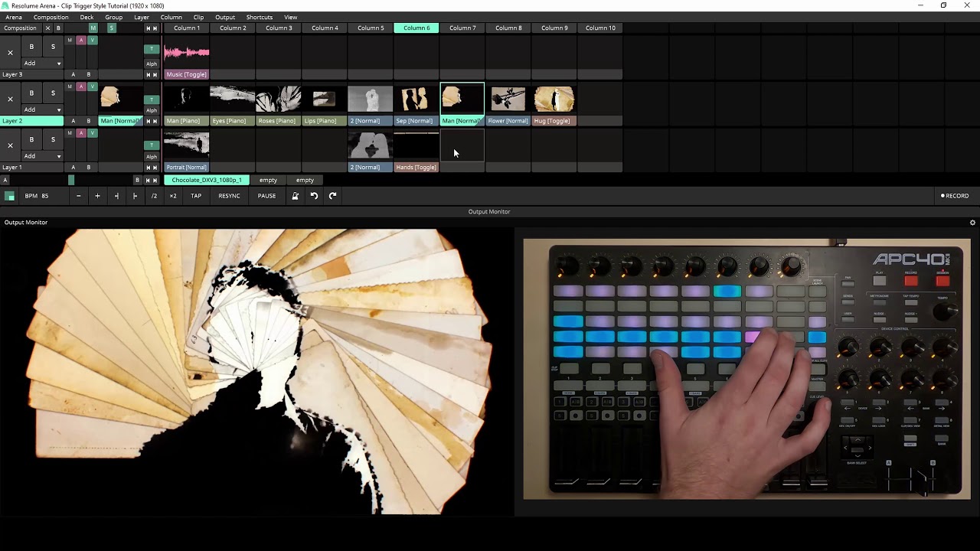Open the Output menu

(x=225, y=17)
